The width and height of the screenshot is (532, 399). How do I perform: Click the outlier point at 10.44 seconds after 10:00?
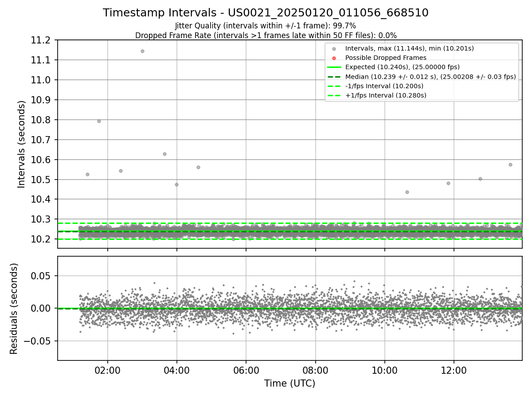click(x=407, y=192)
